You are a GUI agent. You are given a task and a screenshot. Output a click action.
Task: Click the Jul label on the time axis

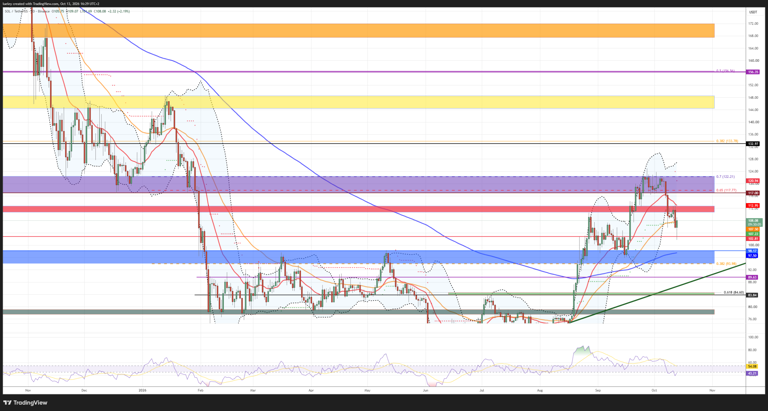(x=482, y=390)
